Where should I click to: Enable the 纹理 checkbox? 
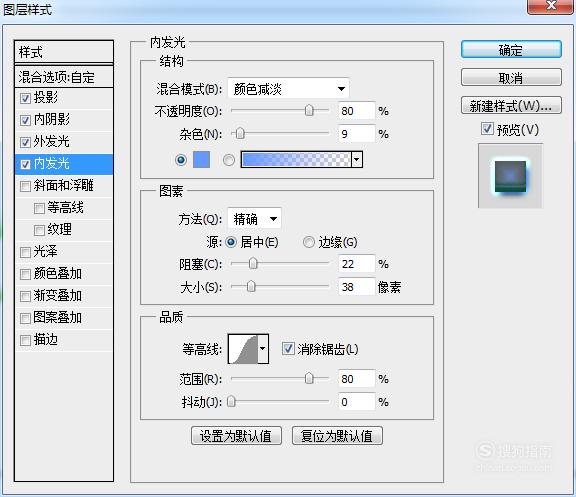[39, 230]
